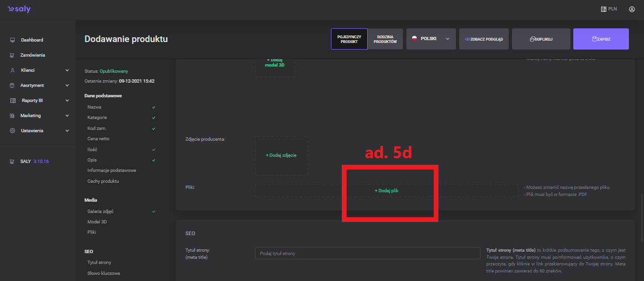Click the Tytuł strony input field
644x281 pixels.
tap(367, 254)
